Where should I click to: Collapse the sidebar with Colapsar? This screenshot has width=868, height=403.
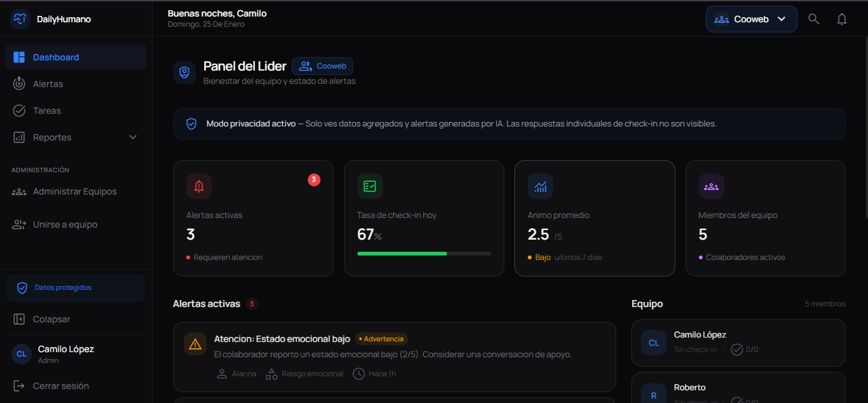(x=52, y=318)
